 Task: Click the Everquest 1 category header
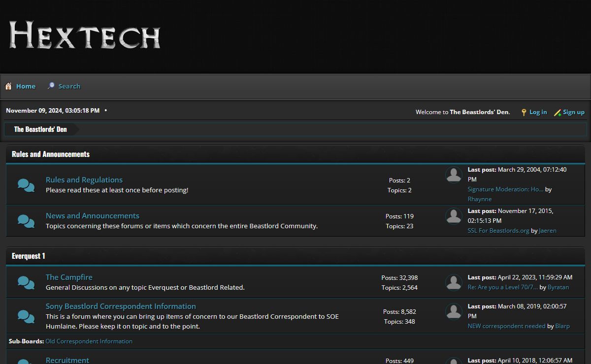click(29, 256)
